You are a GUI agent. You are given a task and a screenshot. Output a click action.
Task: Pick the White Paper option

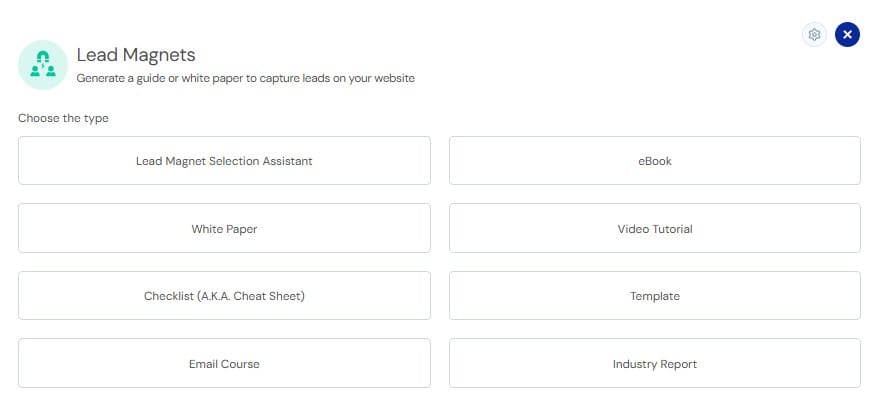coord(224,229)
